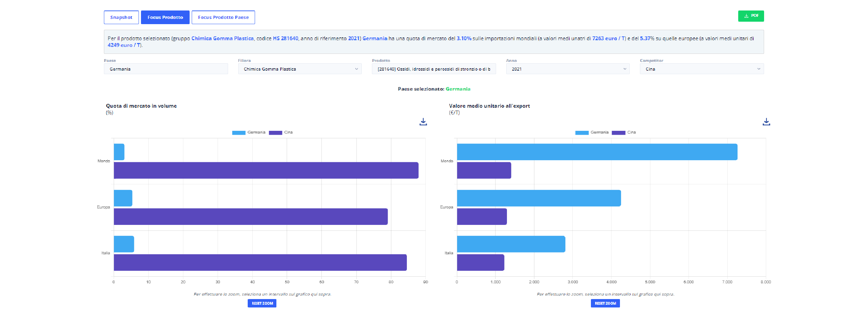This screenshot has width=868, height=319.
Task: Switch to the Snapshot tab
Action: click(x=121, y=17)
